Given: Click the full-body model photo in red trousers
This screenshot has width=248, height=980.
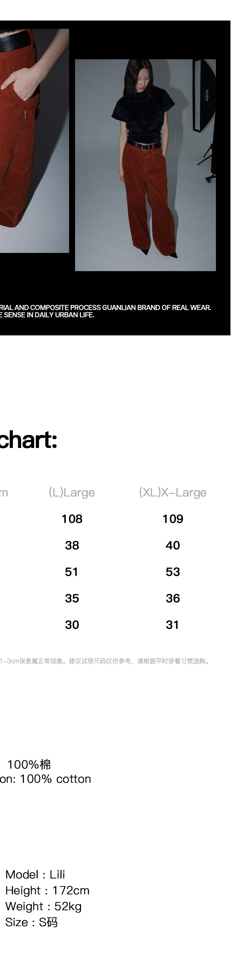Looking at the screenshot, I should pyautogui.click(x=145, y=165).
